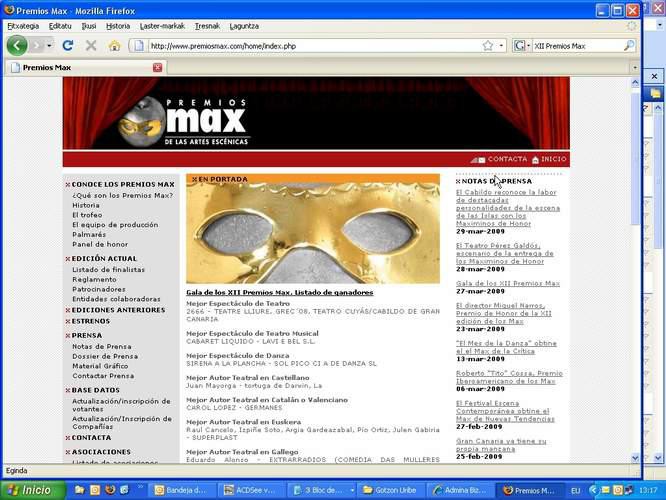The height and width of the screenshot is (500, 666).
Task: Click the Firefox icon in the title bar
Action: coord(9,10)
